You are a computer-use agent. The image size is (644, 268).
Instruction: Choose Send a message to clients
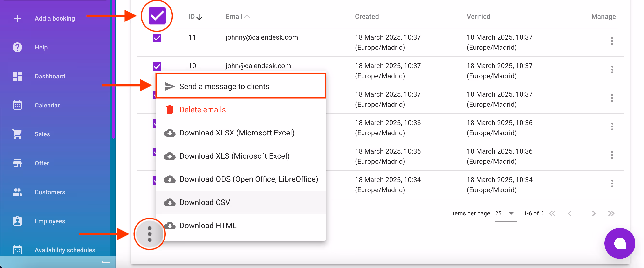click(x=224, y=86)
